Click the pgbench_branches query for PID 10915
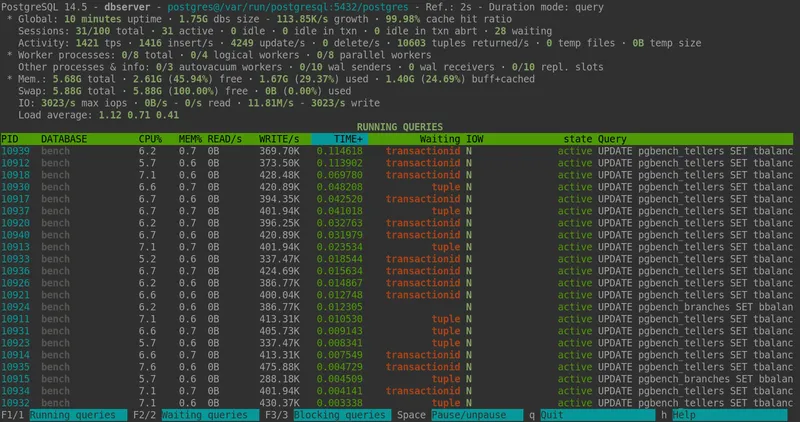This screenshot has height=422, width=800. pos(695,379)
